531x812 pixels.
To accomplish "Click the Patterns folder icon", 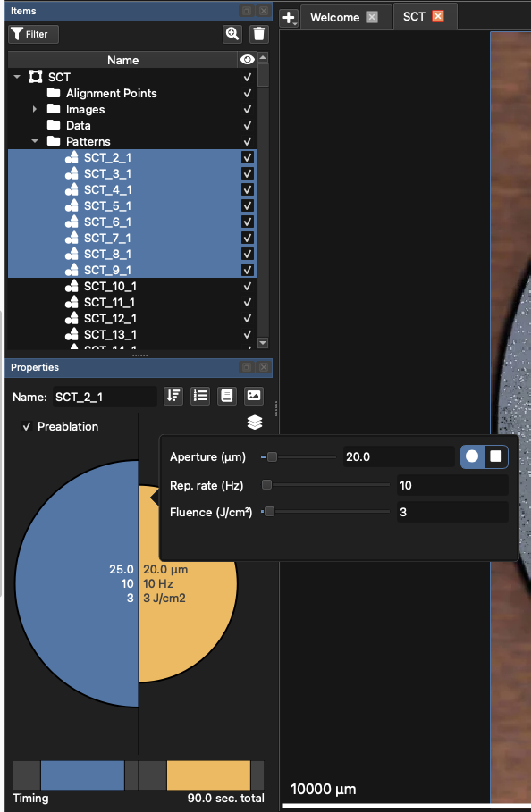I will 54,141.
